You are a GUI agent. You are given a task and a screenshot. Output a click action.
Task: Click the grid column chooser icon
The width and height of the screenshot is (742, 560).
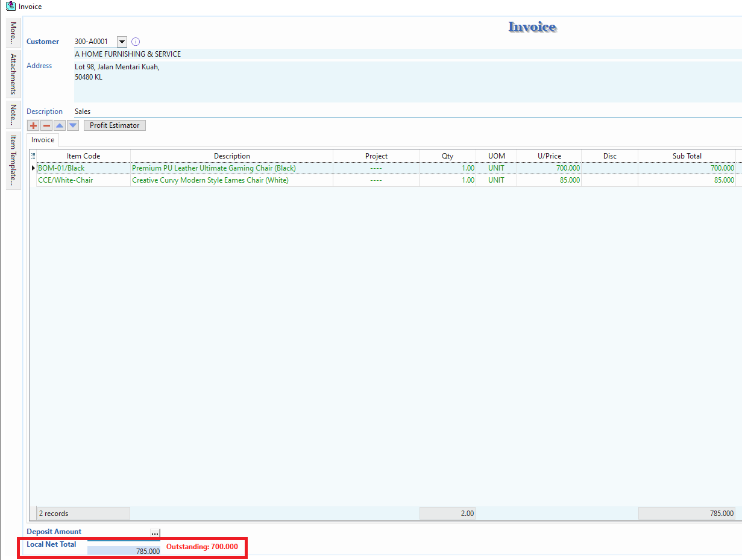[x=33, y=156]
